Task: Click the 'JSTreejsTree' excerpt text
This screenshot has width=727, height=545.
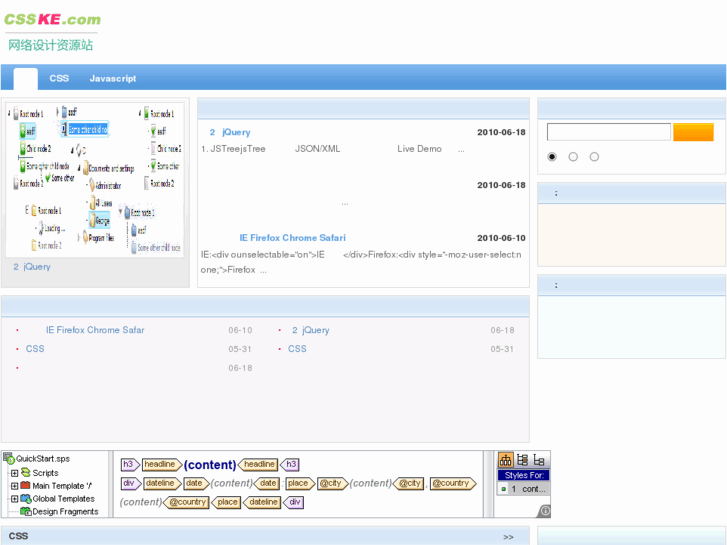Action: [238, 149]
